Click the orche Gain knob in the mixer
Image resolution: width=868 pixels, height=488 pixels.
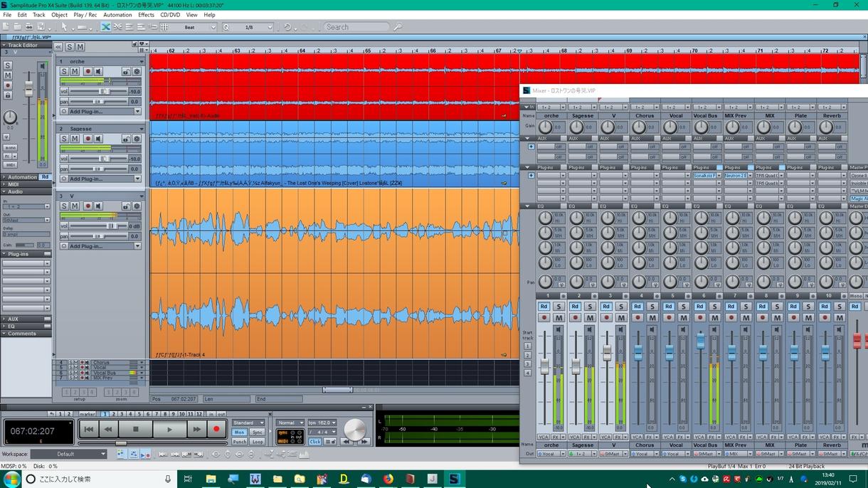pos(545,127)
